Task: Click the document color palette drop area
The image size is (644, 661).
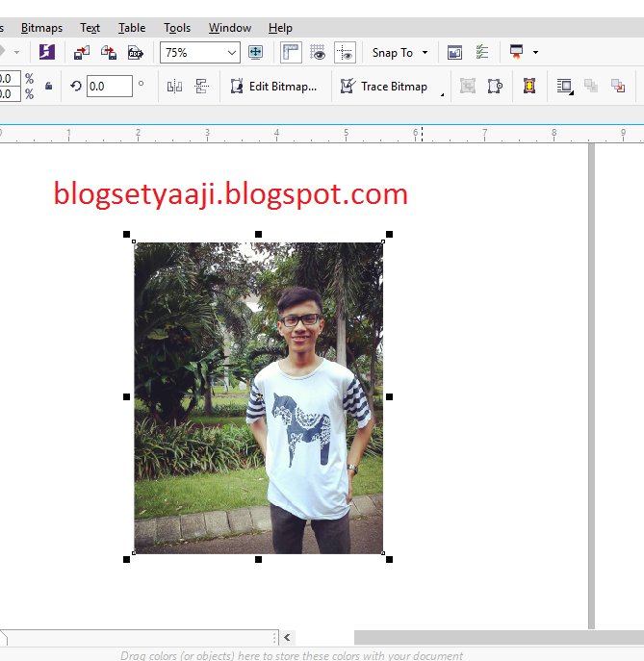Action: point(292,655)
